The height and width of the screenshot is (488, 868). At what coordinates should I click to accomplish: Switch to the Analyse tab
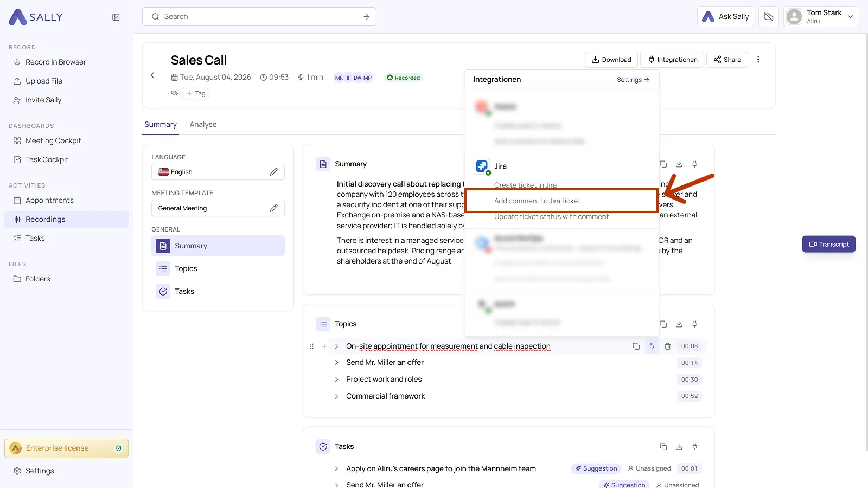coord(203,125)
